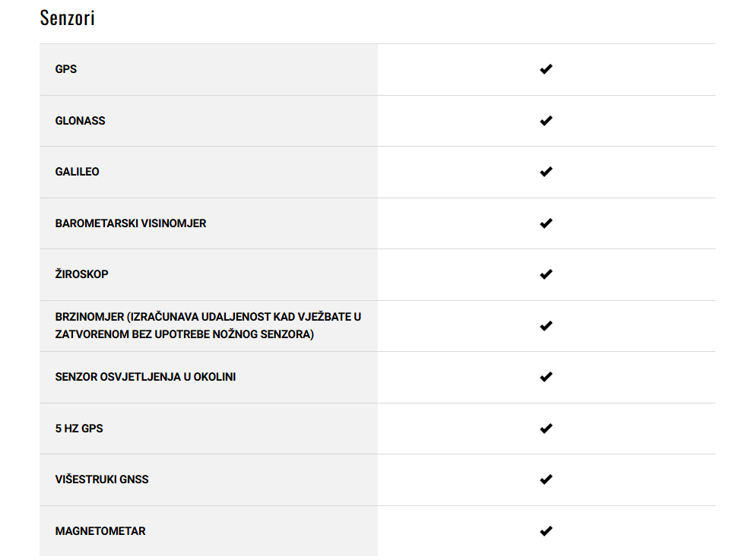Click the Višestruki GNSS checkmark
The height and width of the screenshot is (560, 739).
(x=546, y=479)
